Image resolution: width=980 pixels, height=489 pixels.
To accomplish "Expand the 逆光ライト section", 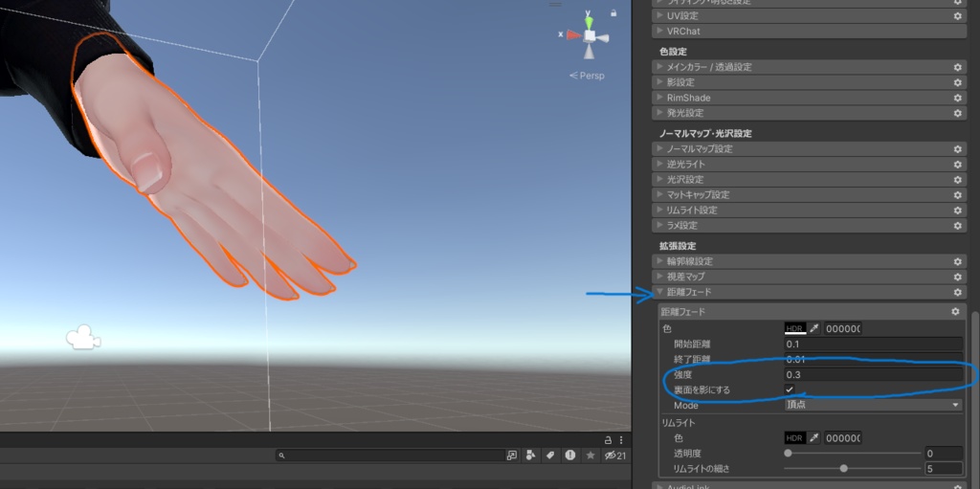I will (810, 165).
